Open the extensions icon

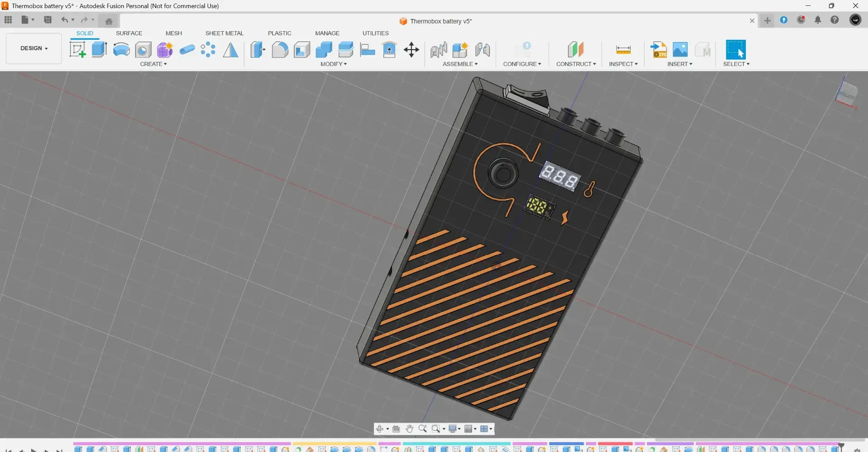(784, 20)
